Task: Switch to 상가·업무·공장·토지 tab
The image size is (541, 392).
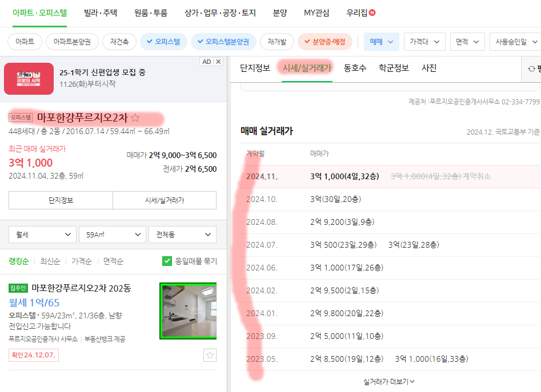Action: point(220,13)
